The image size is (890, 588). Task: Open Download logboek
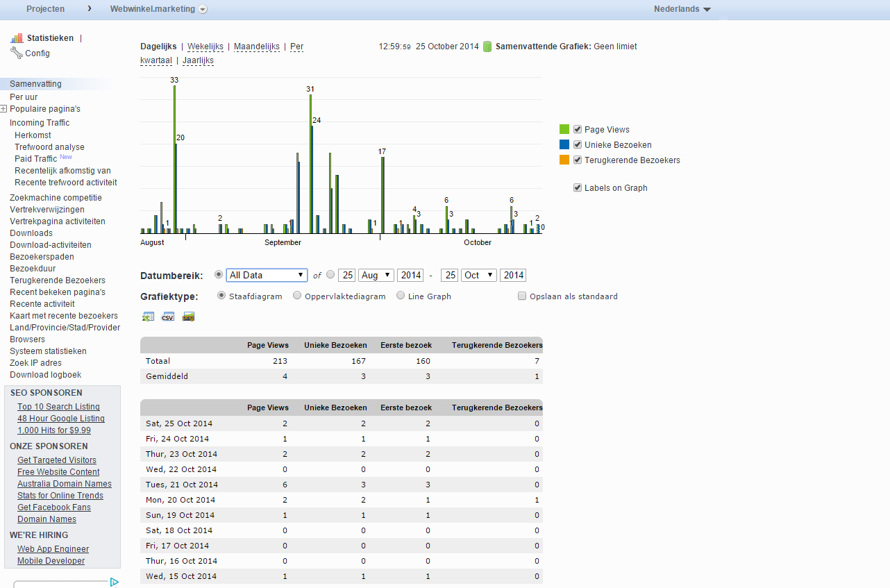click(45, 375)
